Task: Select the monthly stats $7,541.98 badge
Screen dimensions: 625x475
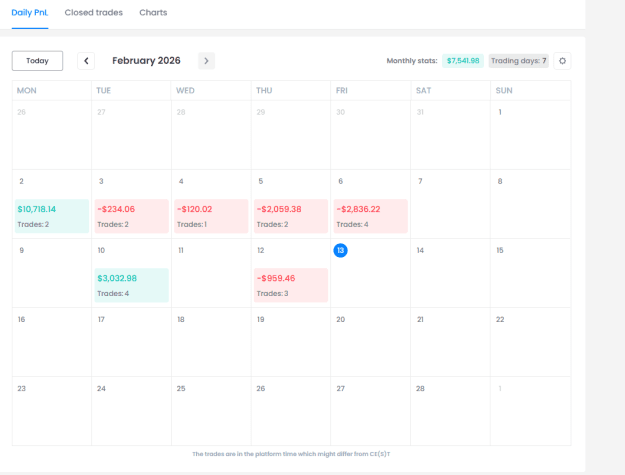Action: (463, 61)
